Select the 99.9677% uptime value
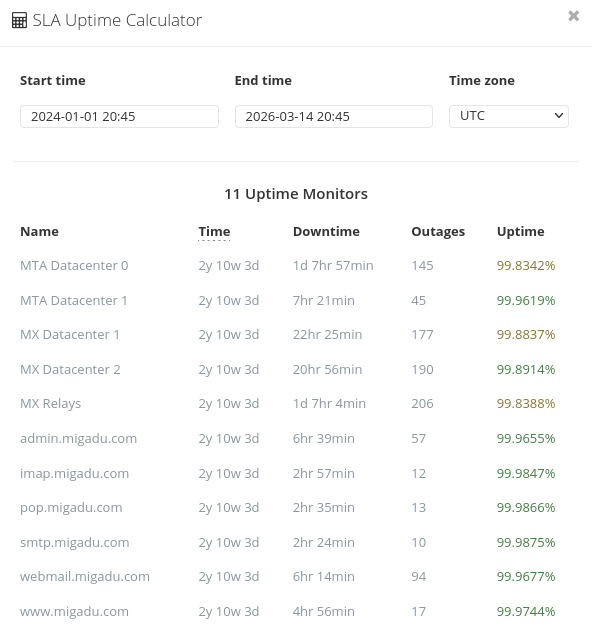592x636 pixels. 526,576
